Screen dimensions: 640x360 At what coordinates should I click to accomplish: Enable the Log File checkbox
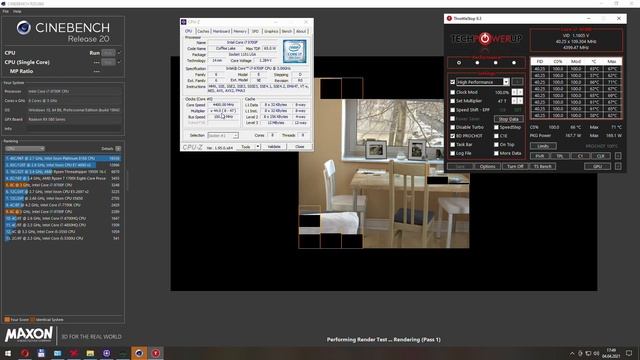[x=452, y=153]
